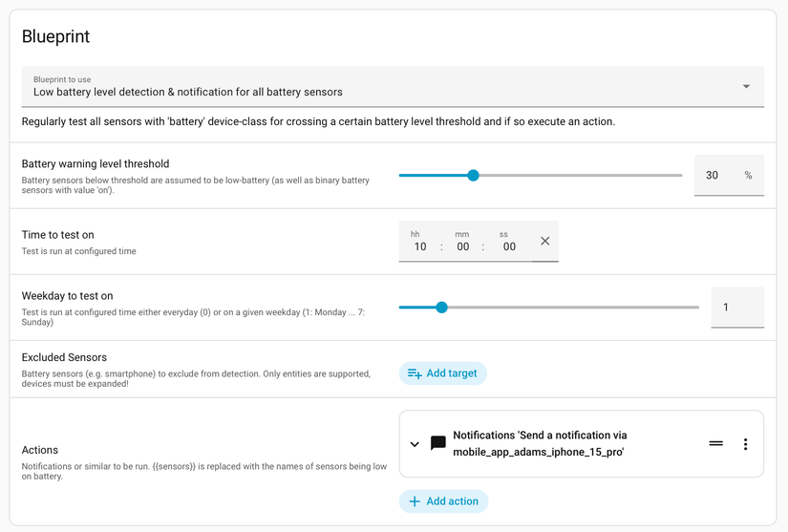788x532 pixels.
Task: Expand the Notifications action card chevron
Action: [x=415, y=443]
